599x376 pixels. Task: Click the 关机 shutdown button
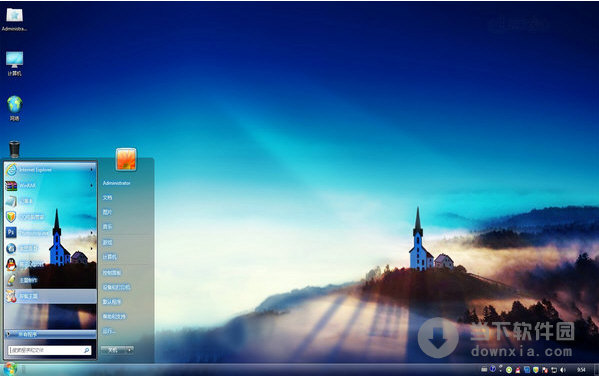(x=113, y=350)
